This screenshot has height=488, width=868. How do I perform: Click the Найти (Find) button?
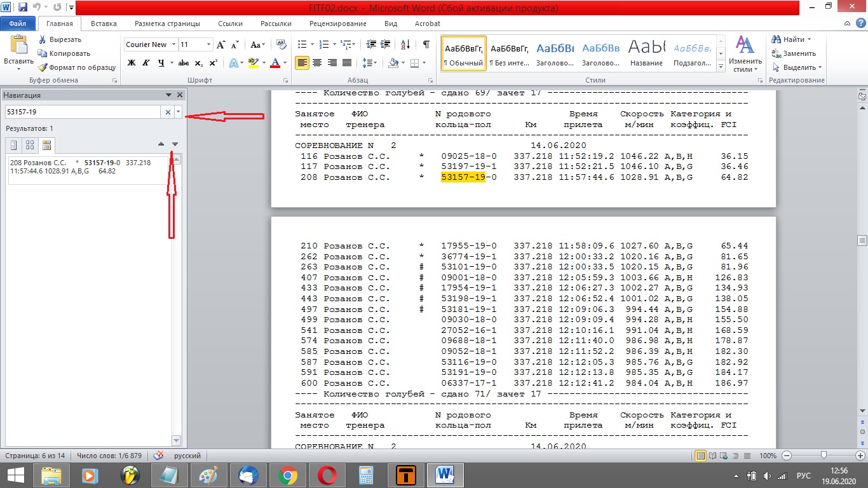tap(791, 39)
